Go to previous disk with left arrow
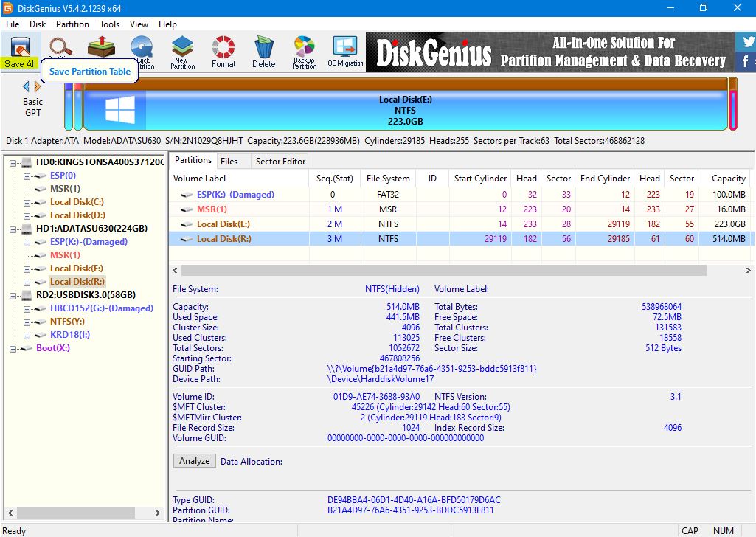The image size is (756, 537). point(26,87)
